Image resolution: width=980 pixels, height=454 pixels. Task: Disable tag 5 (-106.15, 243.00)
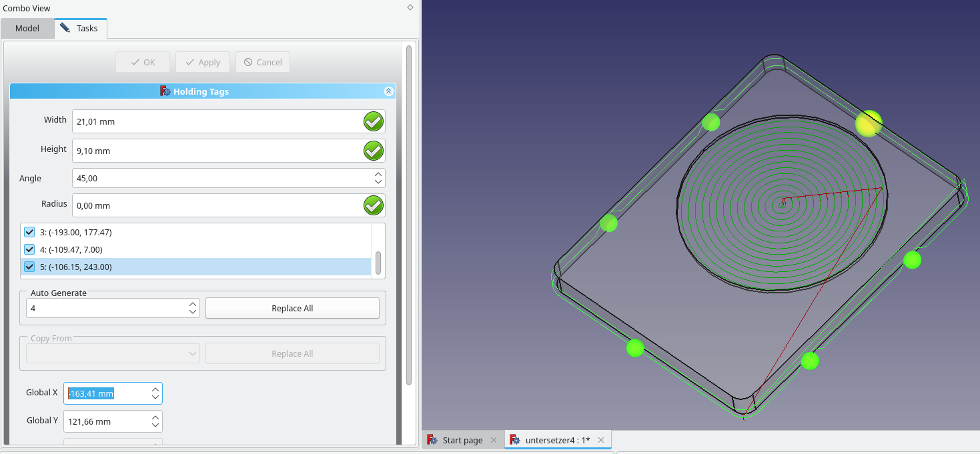[29, 267]
